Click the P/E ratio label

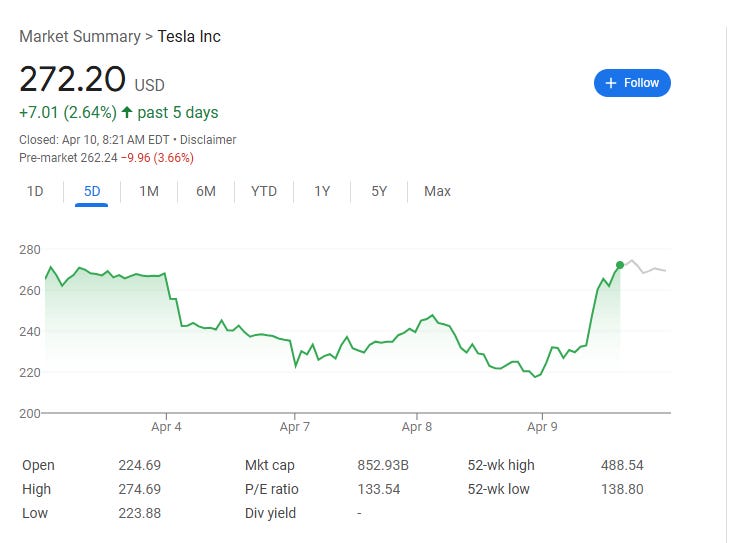(x=272, y=489)
